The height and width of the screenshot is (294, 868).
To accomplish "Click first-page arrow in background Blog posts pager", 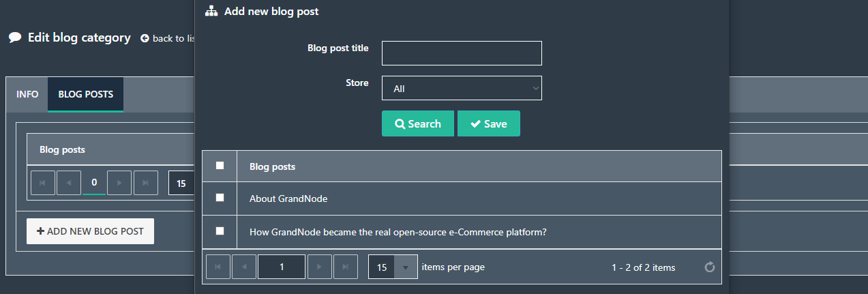I will pos(43,183).
